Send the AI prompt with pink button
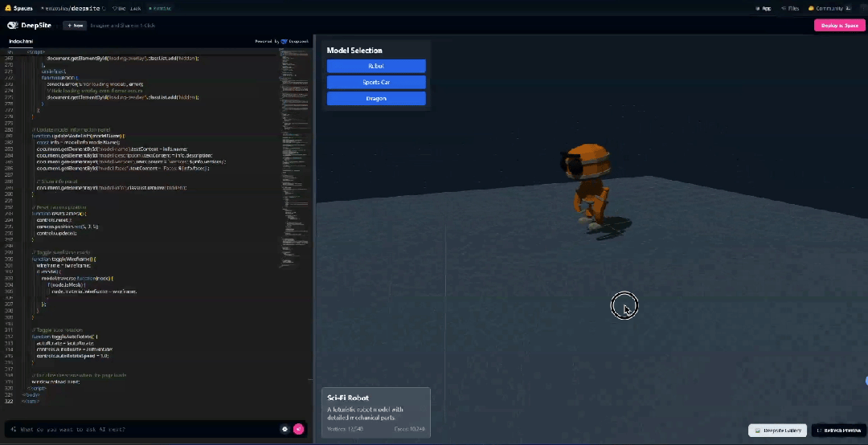The width and height of the screenshot is (868, 445). (x=298, y=429)
